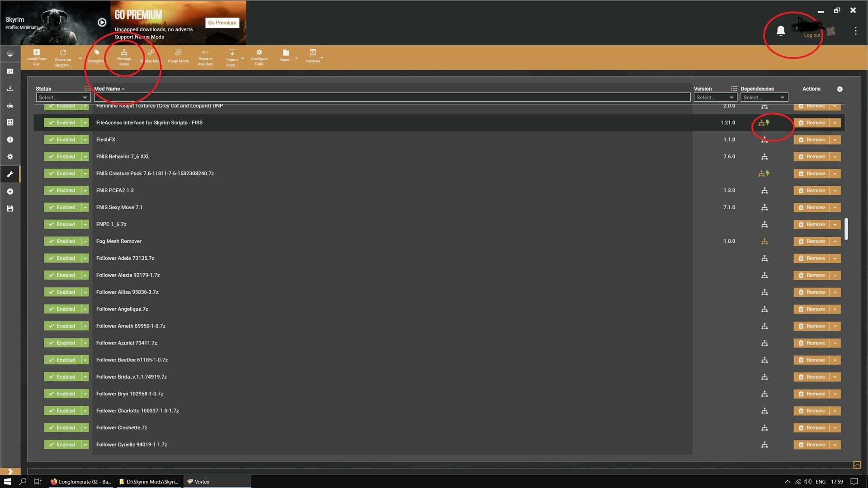Expand status arrow for FileAccess Interface FISS

point(85,122)
